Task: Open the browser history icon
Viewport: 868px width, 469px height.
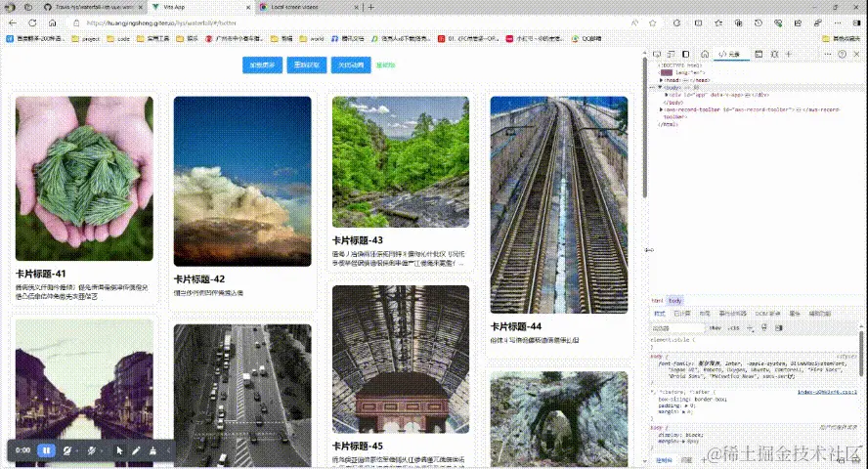Action: click(759, 23)
